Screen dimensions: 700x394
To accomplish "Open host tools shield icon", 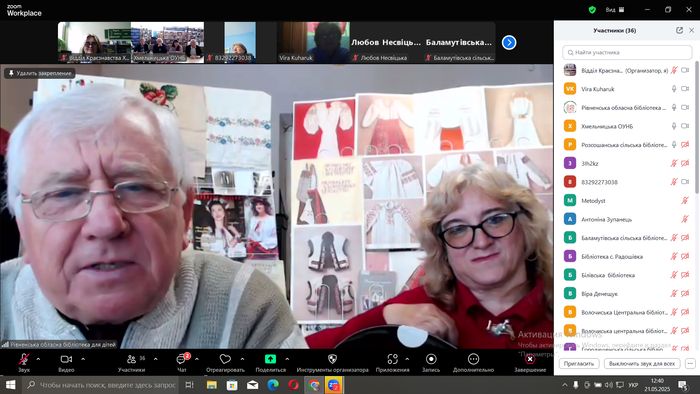I will [x=332, y=359].
